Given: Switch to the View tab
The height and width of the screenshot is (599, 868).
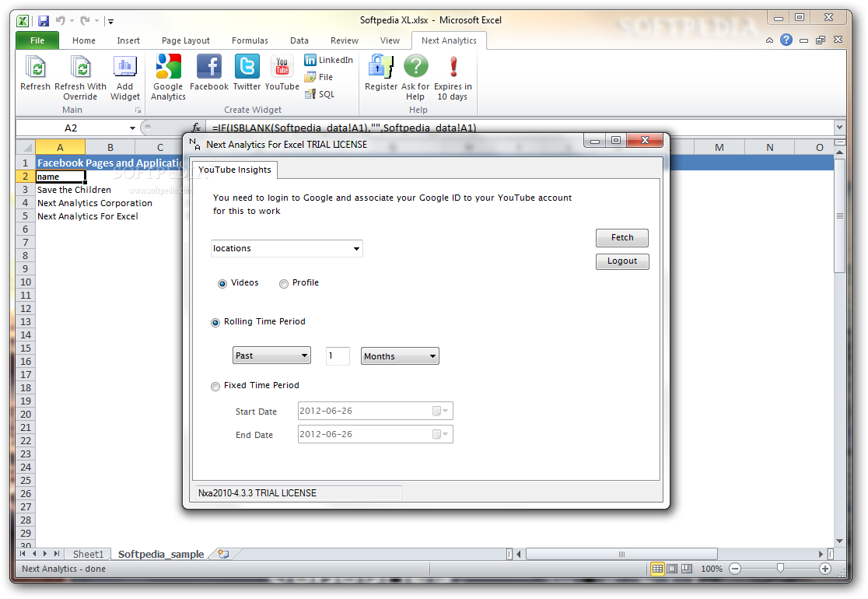Looking at the screenshot, I should click(x=390, y=40).
